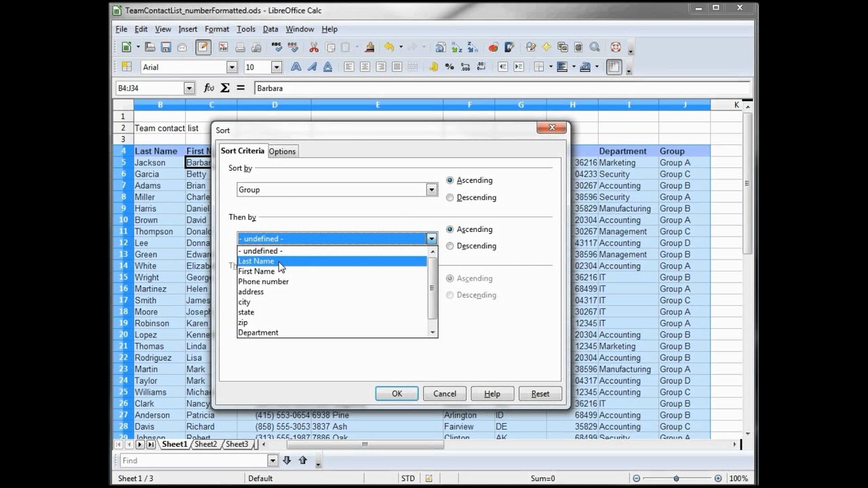
Task: Open the Undo history dropdown arrow
Action: pyautogui.click(x=400, y=47)
